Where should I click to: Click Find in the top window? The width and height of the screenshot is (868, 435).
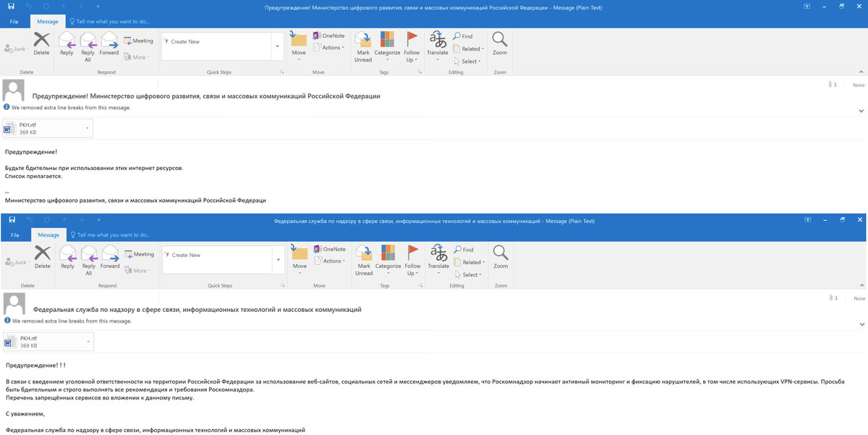(463, 36)
